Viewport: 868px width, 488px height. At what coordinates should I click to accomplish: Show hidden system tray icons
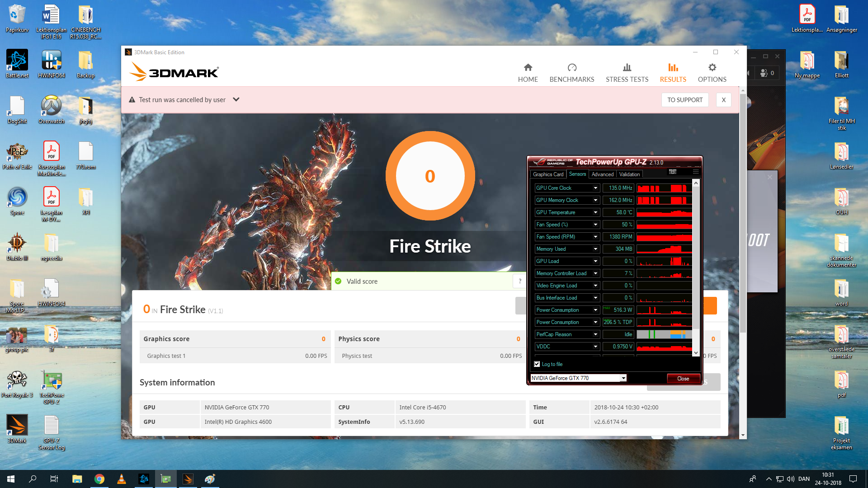[x=769, y=479]
